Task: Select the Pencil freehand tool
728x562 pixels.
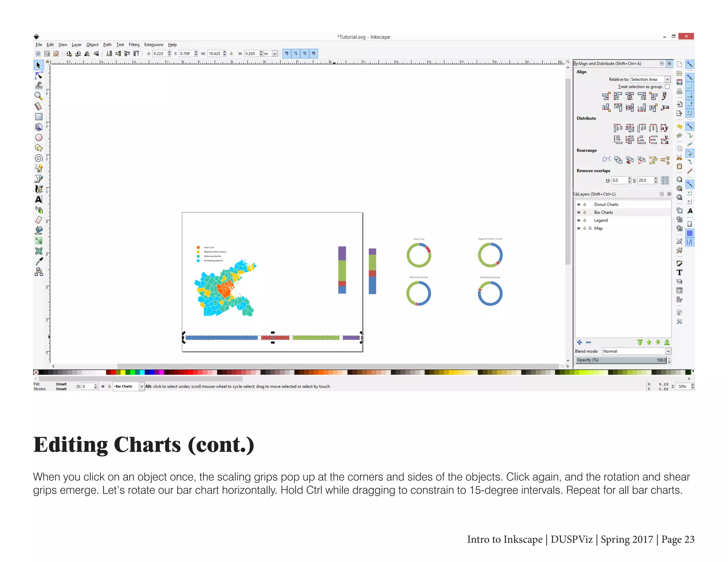Action: 38,168
